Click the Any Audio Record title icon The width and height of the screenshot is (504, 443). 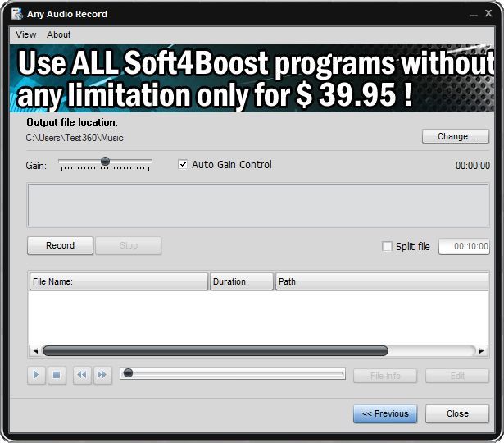16,14
